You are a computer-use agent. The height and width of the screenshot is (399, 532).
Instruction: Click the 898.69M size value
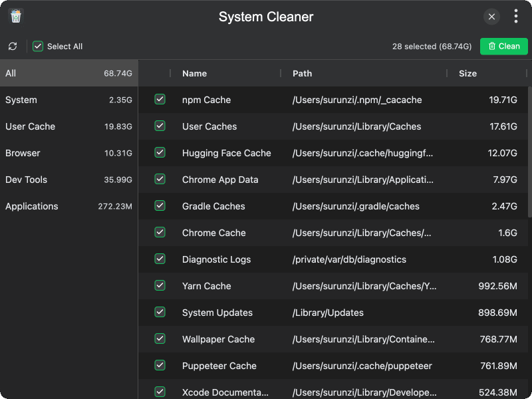(497, 313)
